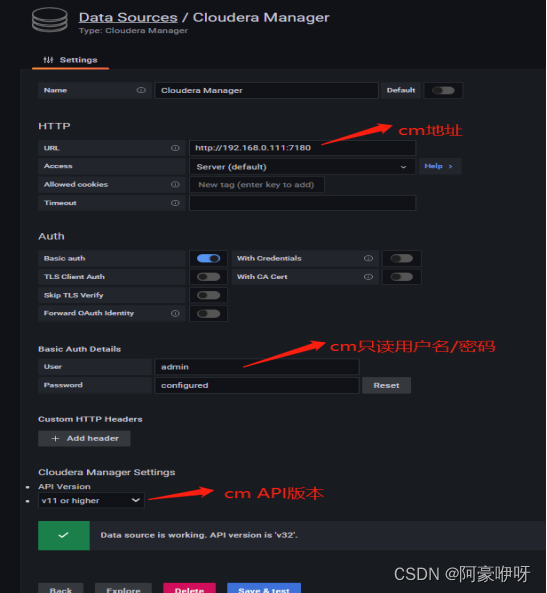Click the User input with admin
Screen dimensions: 547x593
click(257, 367)
